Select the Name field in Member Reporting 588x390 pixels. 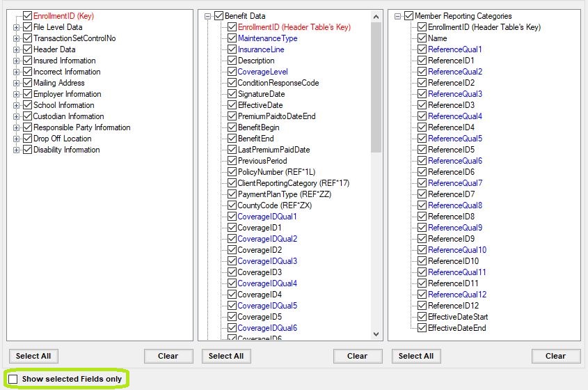tap(437, 38)
